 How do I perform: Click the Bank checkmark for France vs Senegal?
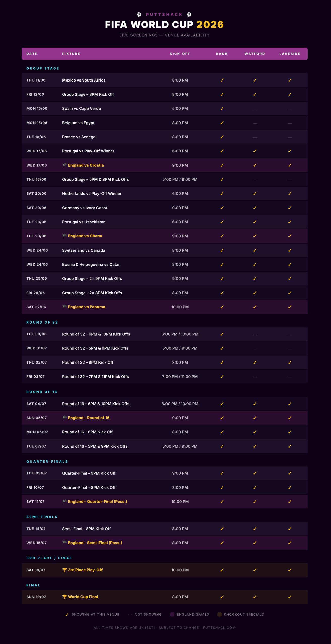click(222, 137)
